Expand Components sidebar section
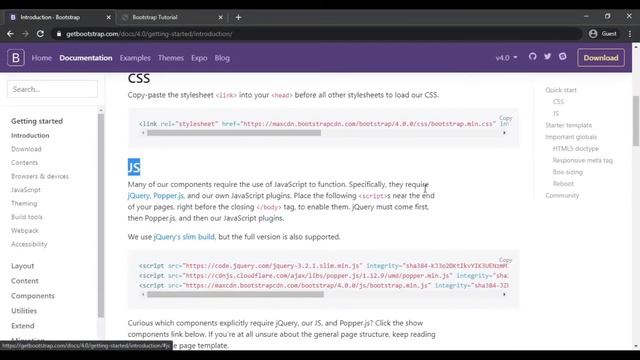The width and height of the screenshot is (640, 360). click(x=33, y=296)
